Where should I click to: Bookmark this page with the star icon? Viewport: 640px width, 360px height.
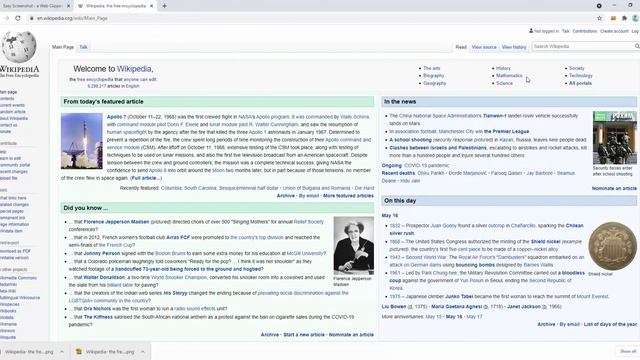pos(599,18)
